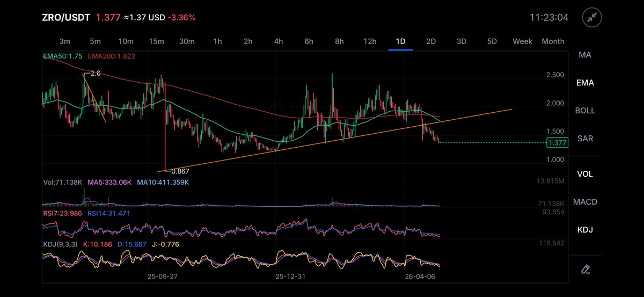Click the 115.542 KDJ axis value
The image size is (644, 297).
(552, 243)
